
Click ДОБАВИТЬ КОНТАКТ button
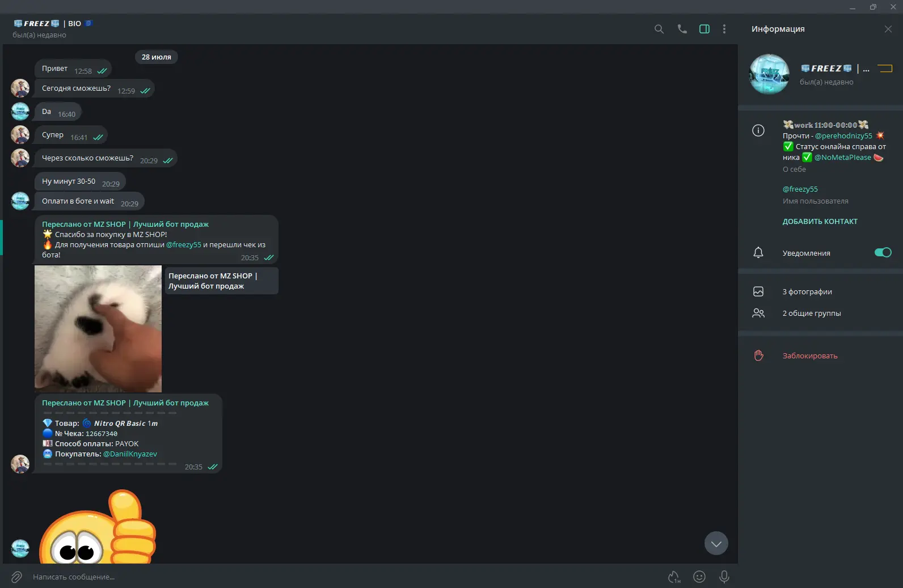[x=820, y=221]
